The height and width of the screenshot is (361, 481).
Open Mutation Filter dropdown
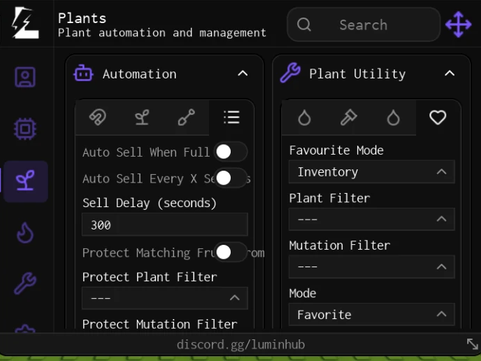(372, 267)
